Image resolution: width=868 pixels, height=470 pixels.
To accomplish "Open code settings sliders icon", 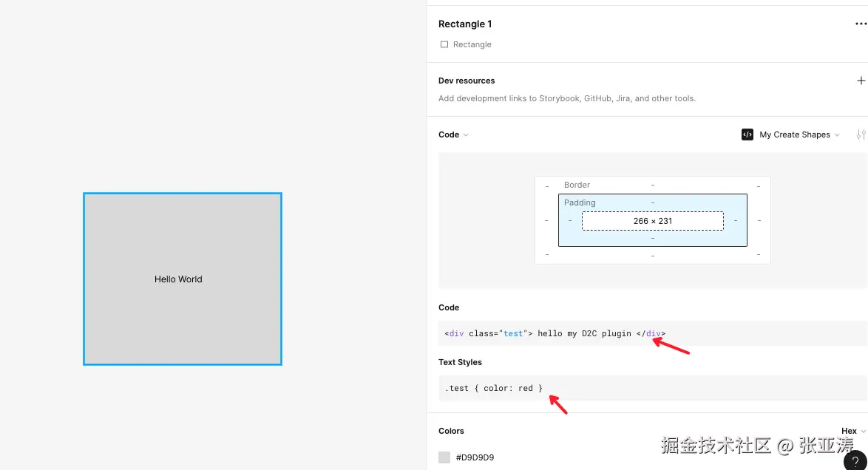I will point(861,134).
